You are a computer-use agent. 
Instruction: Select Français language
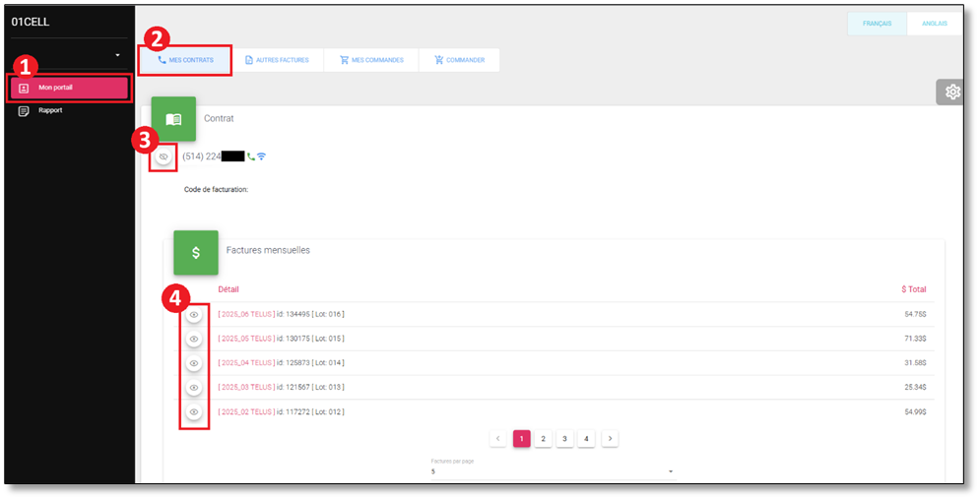point(877,24)
